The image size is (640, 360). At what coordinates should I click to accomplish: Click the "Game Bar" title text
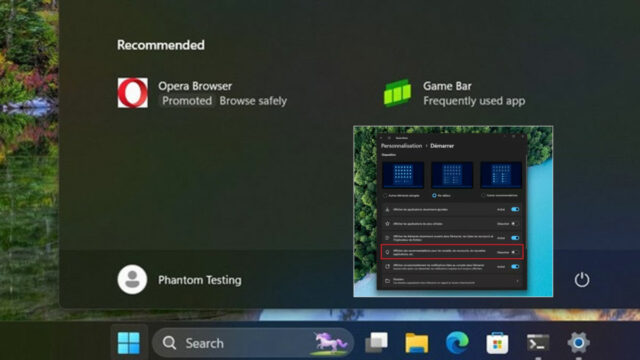point(447,86)
